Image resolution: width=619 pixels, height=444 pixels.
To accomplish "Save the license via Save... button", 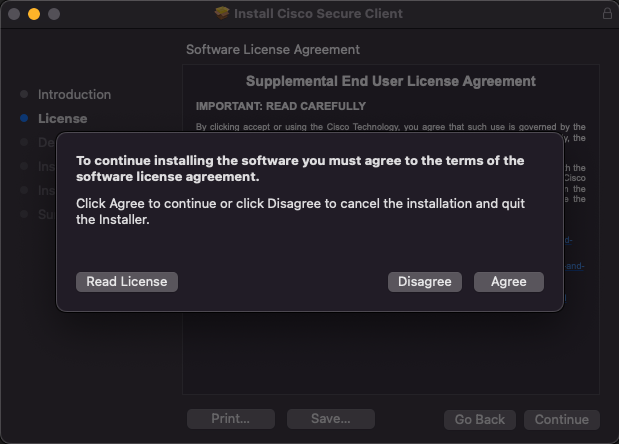I will tap(330, 419).
